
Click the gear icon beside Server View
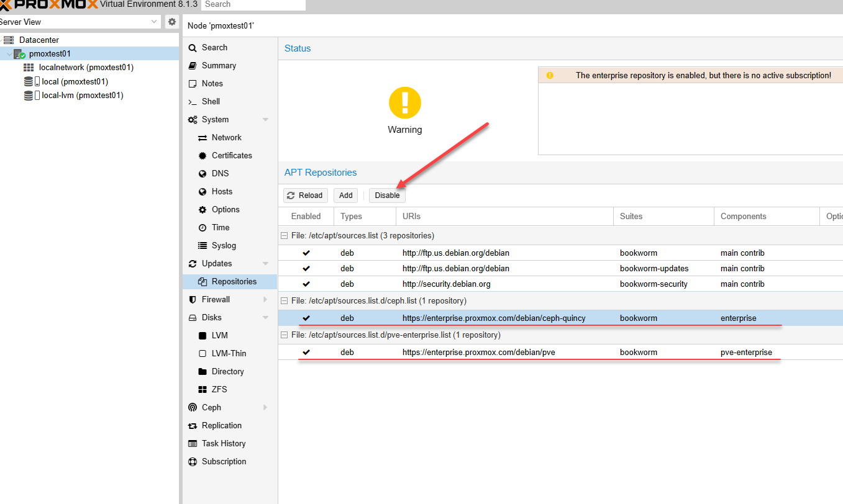click(x=172, y=22)
